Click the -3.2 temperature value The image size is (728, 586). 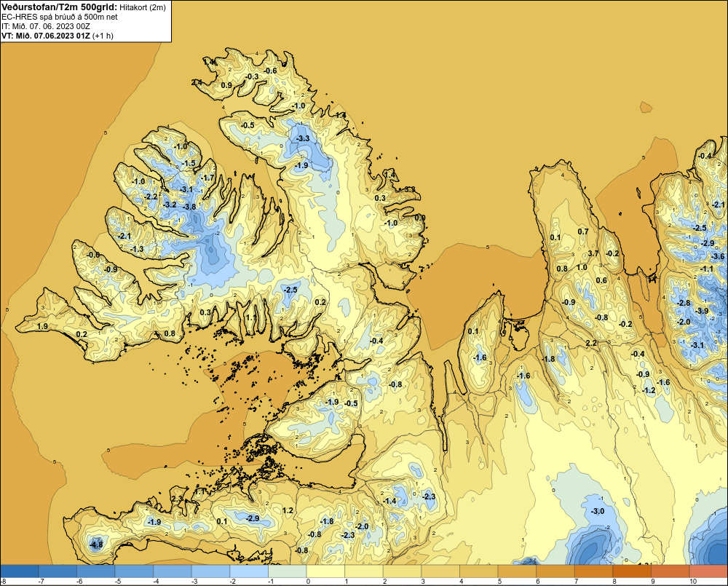170,205
